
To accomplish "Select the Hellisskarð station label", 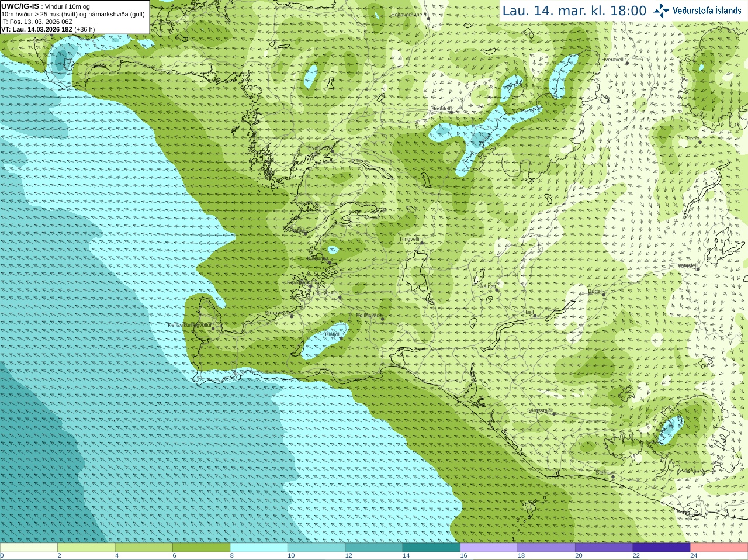I will (369, 316).
